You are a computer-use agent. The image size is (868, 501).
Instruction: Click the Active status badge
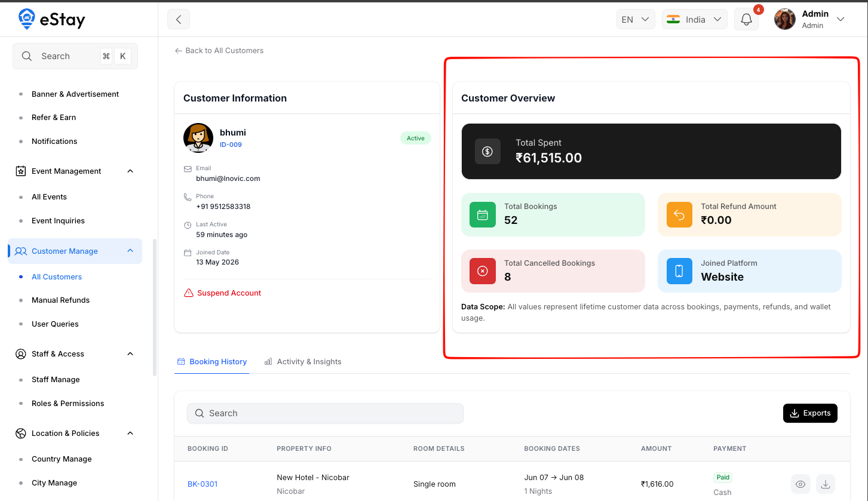pyautogui.click(x=416, y=138)
